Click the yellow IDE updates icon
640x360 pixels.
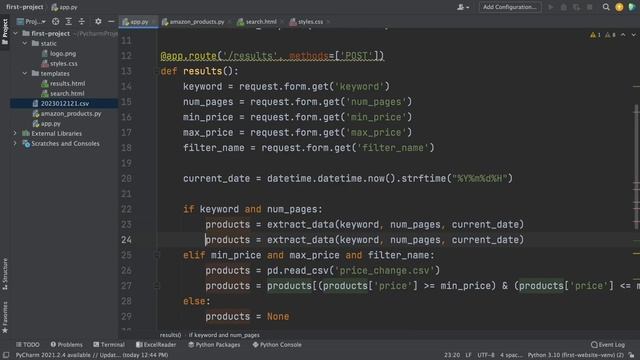(x=619, y=7)
